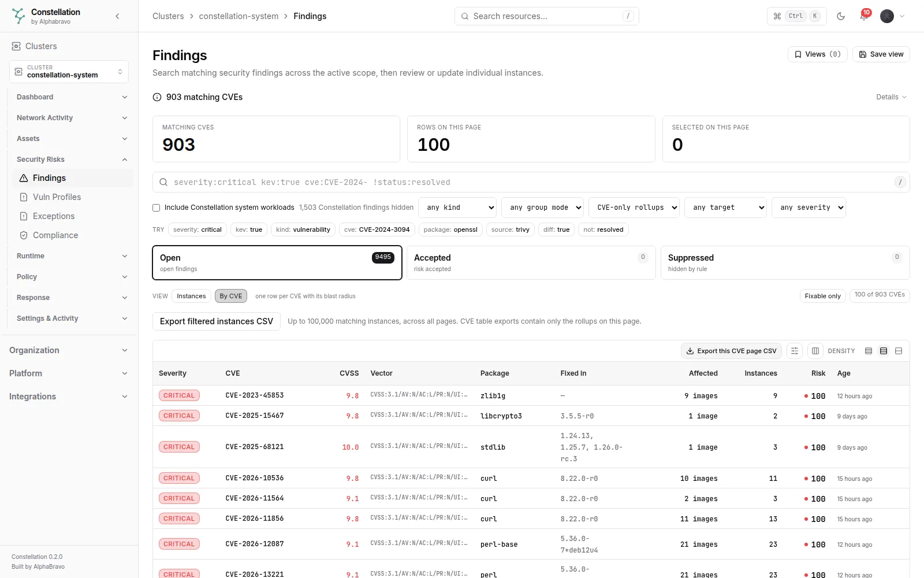924x578 pixels.
Task: Click the Findings warning triangle icon
Action: point(24,178)
